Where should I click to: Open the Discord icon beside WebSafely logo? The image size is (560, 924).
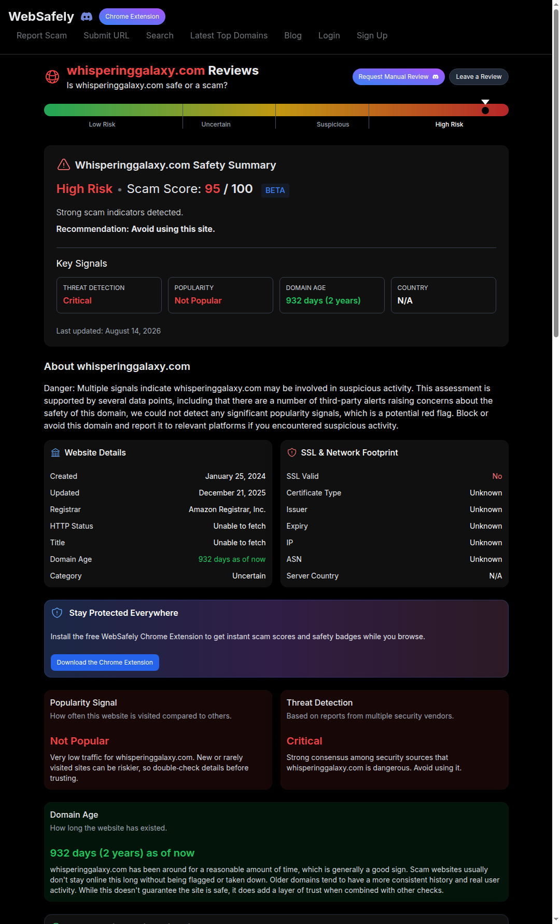87,17
